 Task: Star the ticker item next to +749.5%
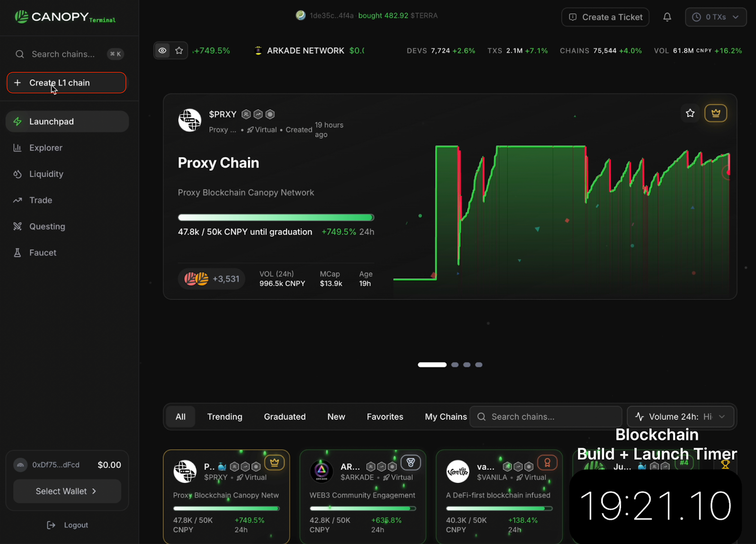click(x=179, y=51)
